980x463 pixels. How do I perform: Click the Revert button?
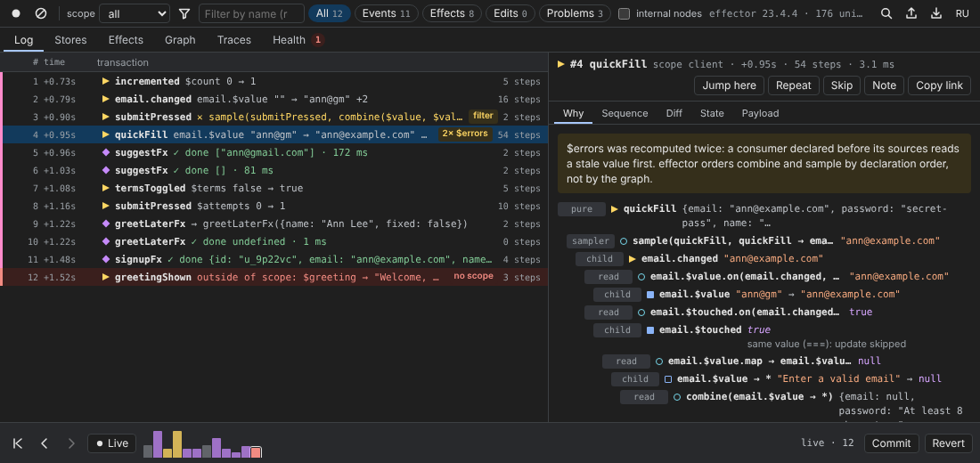tap(948, 443)
